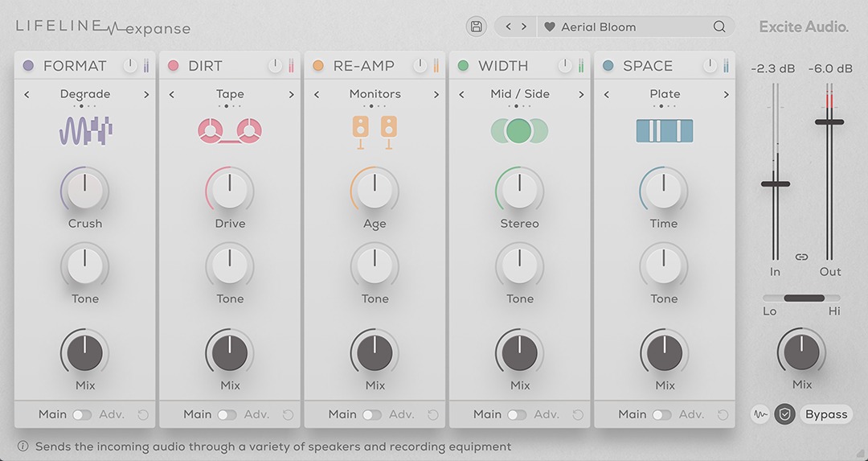
Task: Select next RE-AMP type after Monitors
Action: 436,95
